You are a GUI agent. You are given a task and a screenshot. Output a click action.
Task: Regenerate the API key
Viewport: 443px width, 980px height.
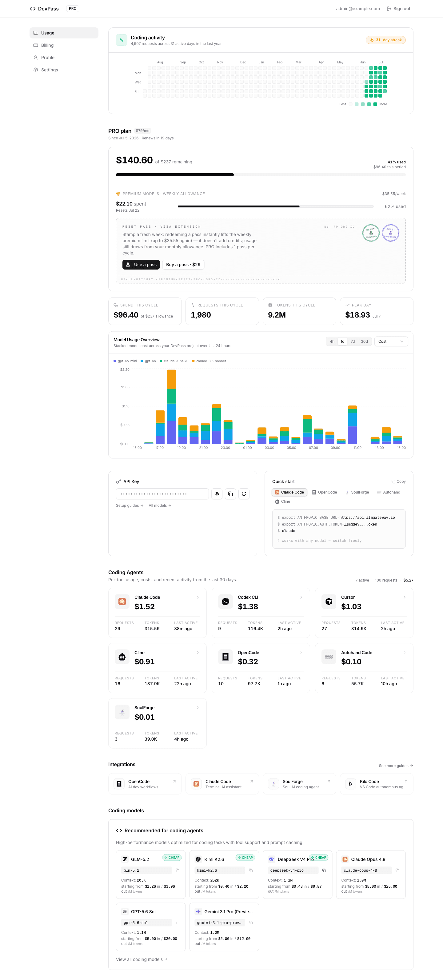(244, 494)
